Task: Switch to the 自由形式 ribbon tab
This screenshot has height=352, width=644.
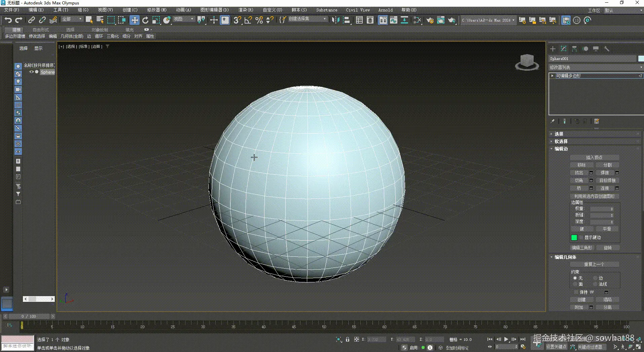Action: tap(41, 30)
